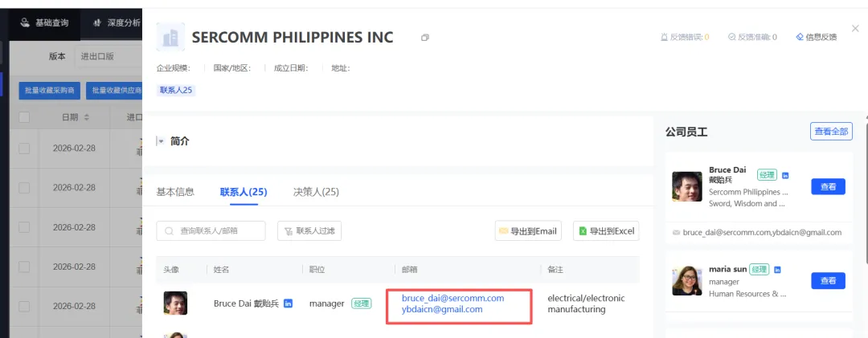This screenshot has height=338, width=868.
Task: Open 联系人过滤 filter button
Action: coord(309,230)
